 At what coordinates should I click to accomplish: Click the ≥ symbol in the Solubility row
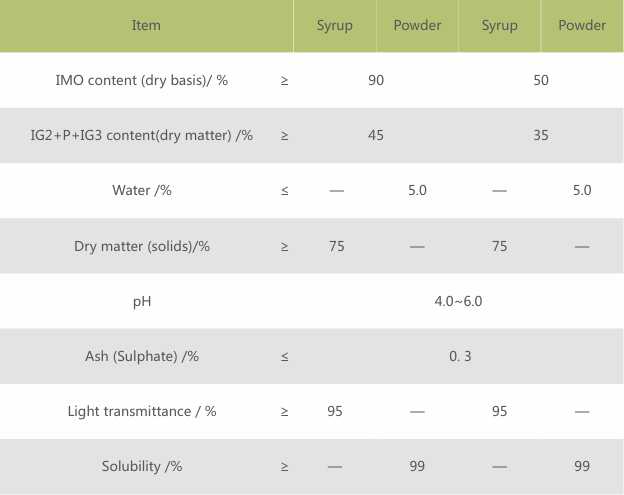pyautogui.click(x=285, y=466)
